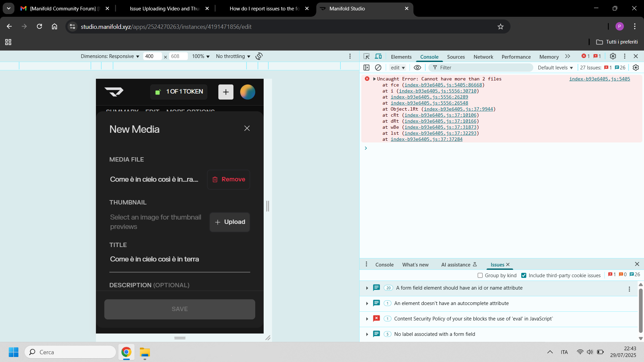644x362 pixels.
Task: Open the No throttling dropdown
Action: coord(233,56)
